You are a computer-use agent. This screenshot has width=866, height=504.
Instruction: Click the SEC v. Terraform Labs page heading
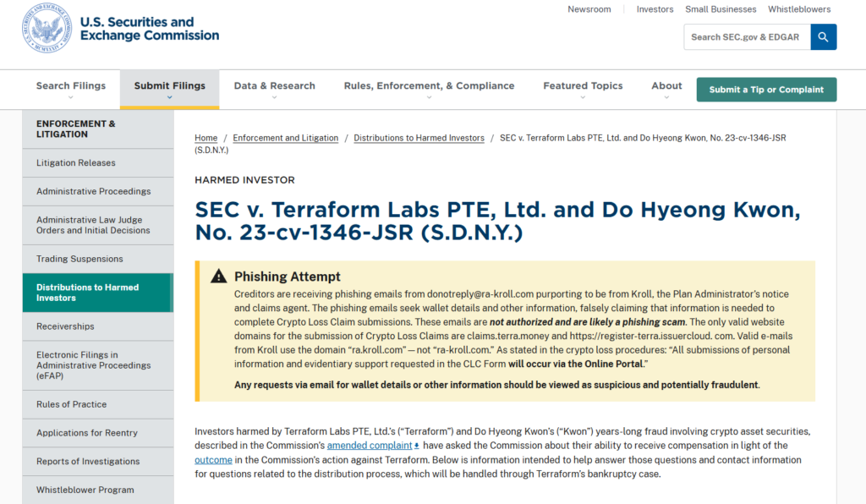(x=497, y=221)
